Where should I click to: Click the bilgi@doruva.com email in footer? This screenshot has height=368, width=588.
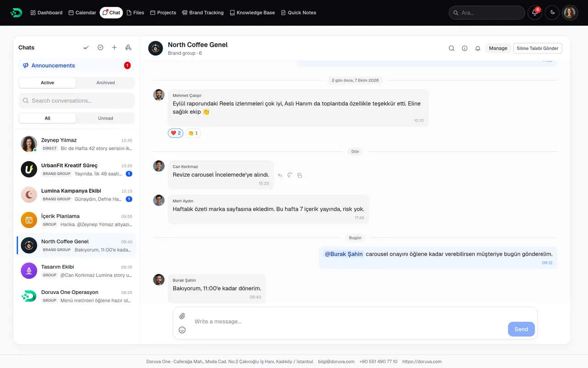(336, 362)
